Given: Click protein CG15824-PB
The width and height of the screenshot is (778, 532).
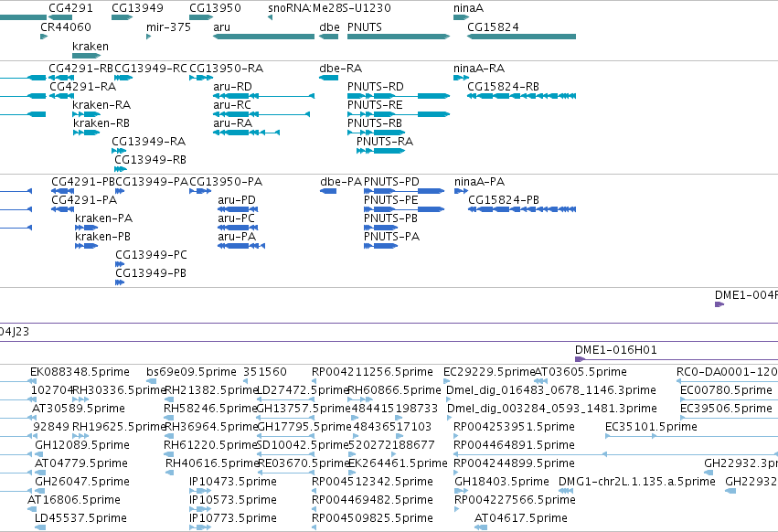Looking at the screenshot, I should [x=522, y=209].
